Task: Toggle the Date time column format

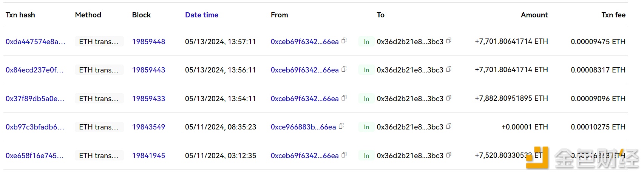Action: click(202, 15)
